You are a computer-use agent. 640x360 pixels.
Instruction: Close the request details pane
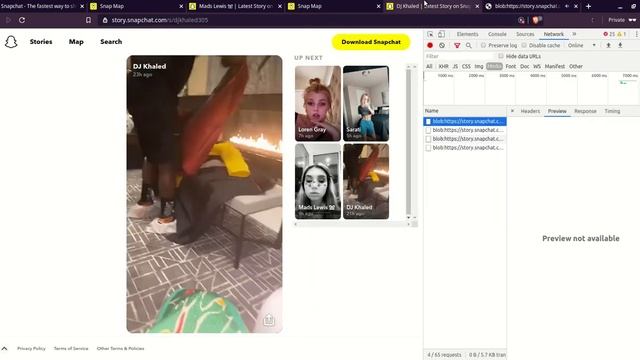click(x=512, y=111)
